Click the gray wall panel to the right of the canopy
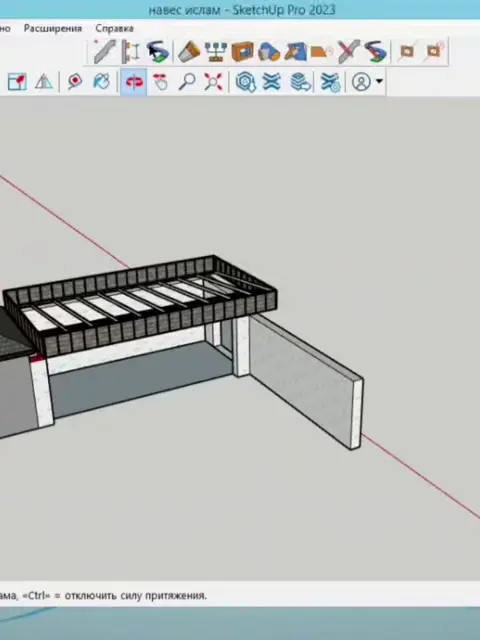The image size is (480, 640). tap(306, 380)
